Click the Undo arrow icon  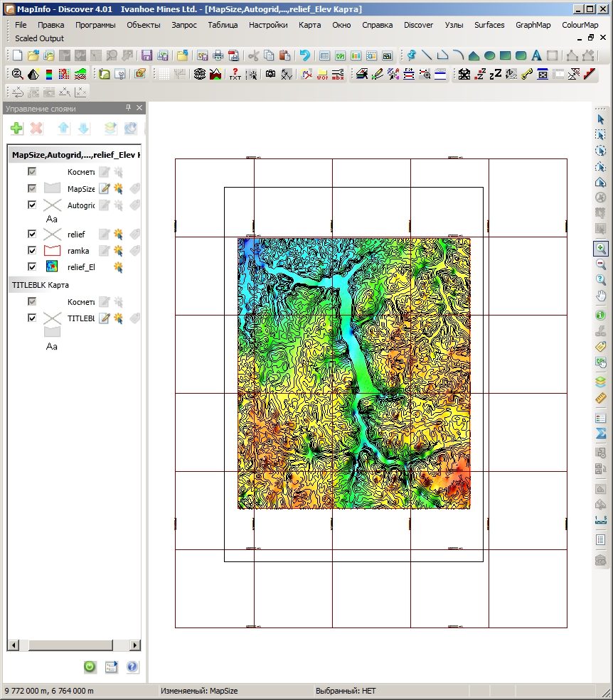304,55
